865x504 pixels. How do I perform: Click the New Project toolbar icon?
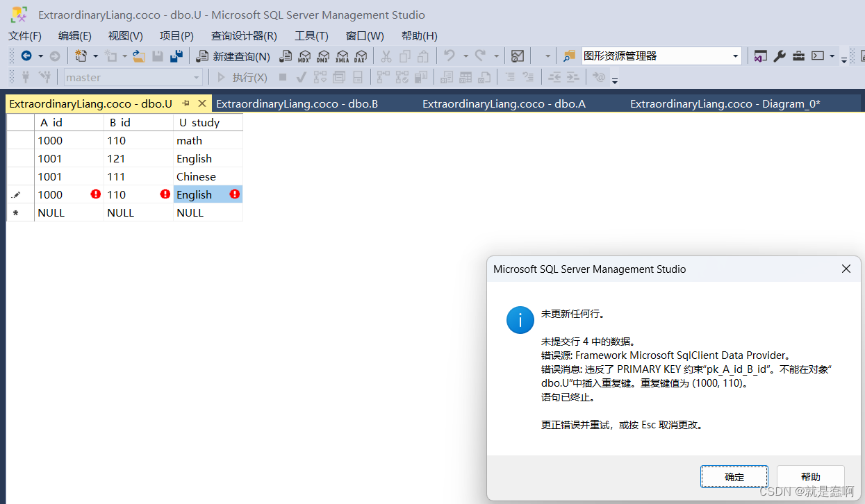(81, 56)
